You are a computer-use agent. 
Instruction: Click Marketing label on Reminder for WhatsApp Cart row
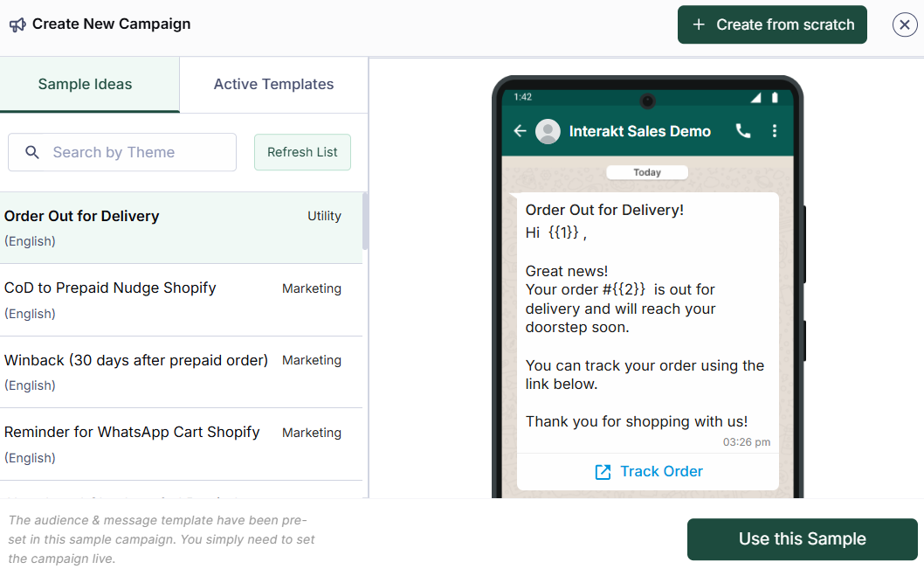pos(312,433)
